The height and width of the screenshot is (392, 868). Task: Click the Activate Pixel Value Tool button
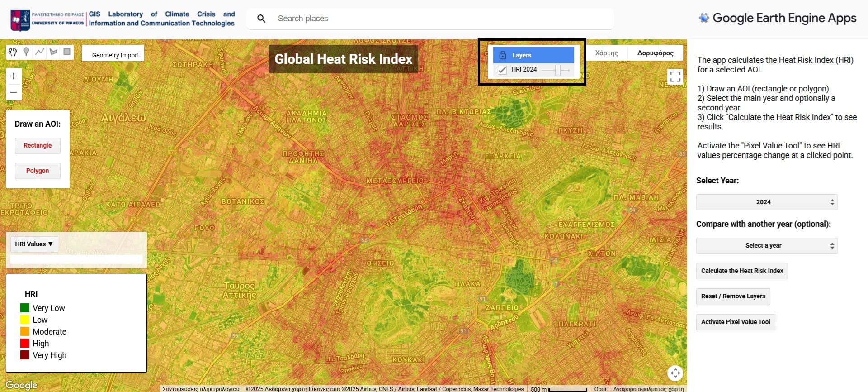[x=736, y=322]
